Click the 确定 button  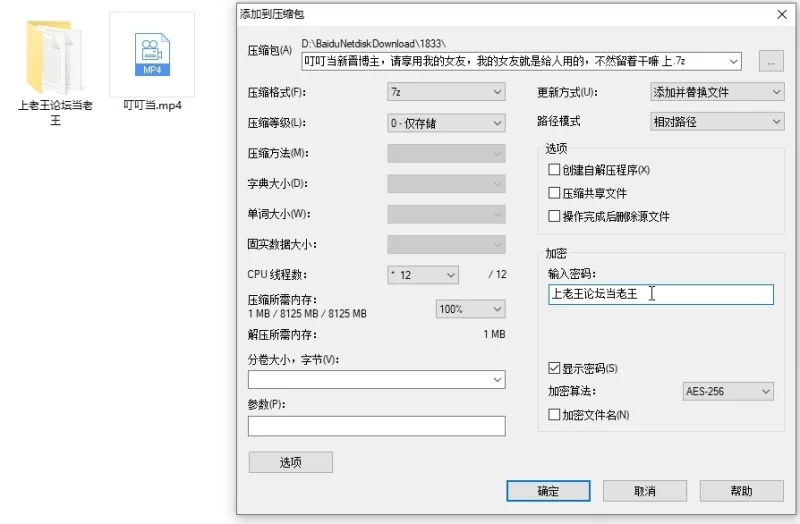(x=548, y=491)
